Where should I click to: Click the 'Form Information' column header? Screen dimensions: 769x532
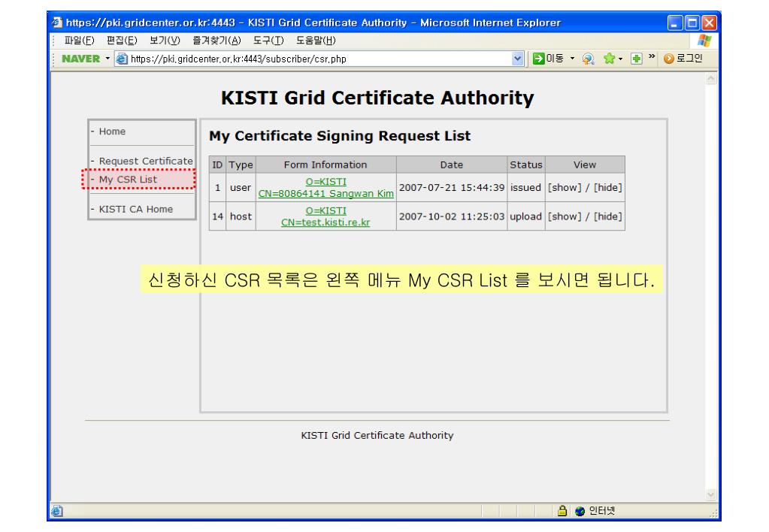(325, 165)
